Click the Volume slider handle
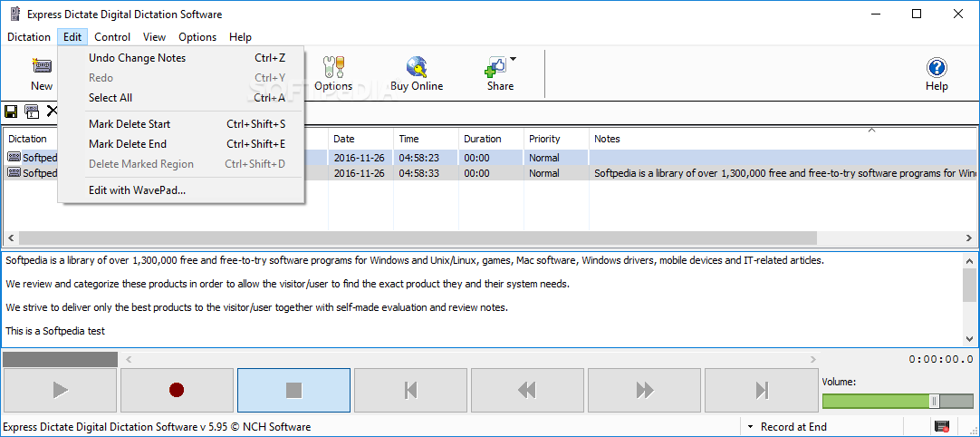The width and height of the screenshot is (980, 437). tap(935, 402)
